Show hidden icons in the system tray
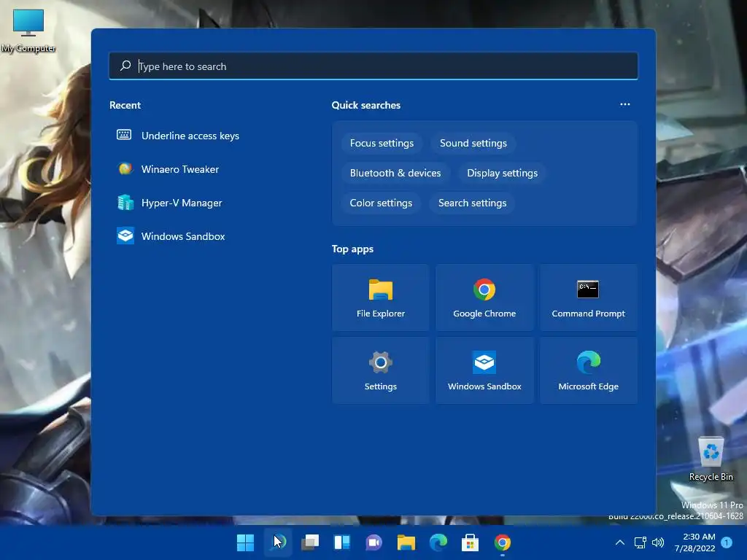Image resolution: width=747 pixels, height=560 pixels. point(620,542)
